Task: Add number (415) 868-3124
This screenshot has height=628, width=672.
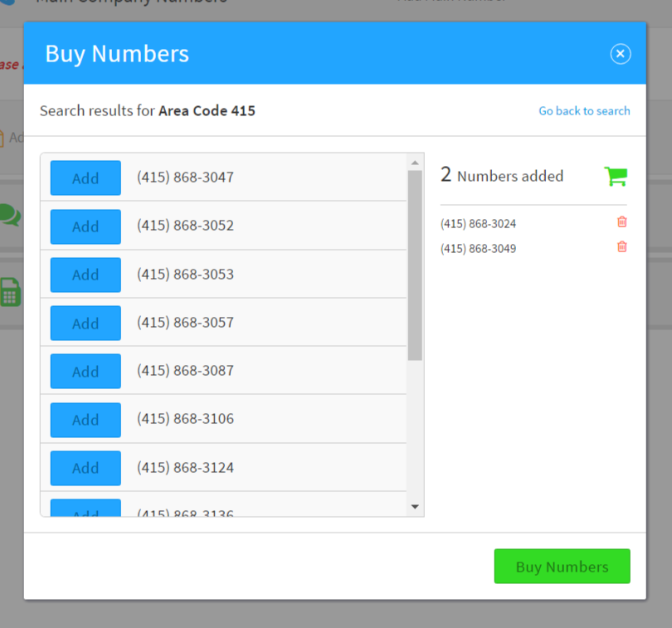Action: tap(85, 468)
